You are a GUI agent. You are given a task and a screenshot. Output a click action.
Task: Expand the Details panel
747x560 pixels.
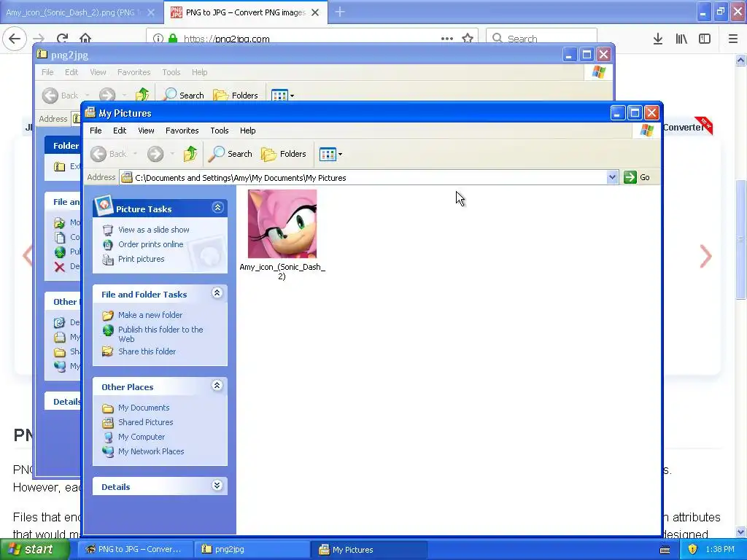(217, 485)
